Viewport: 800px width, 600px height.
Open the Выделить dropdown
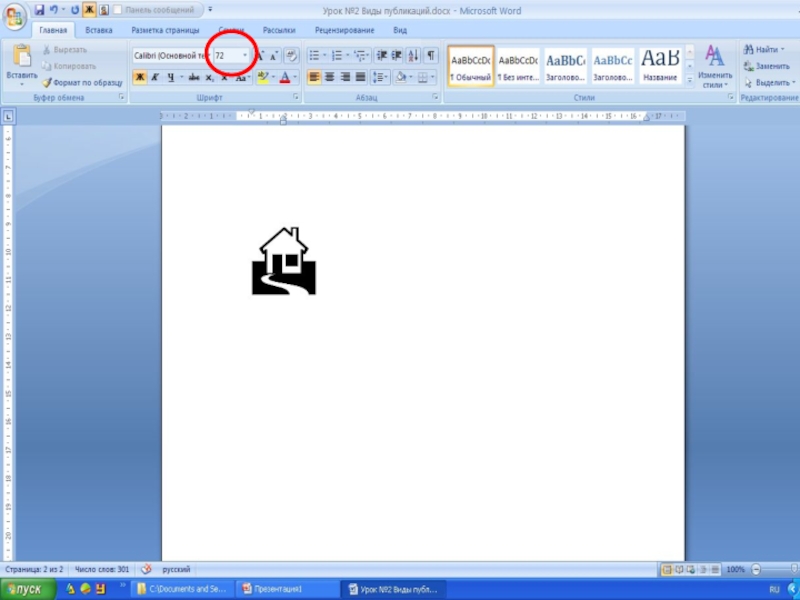tap(770, 82)
